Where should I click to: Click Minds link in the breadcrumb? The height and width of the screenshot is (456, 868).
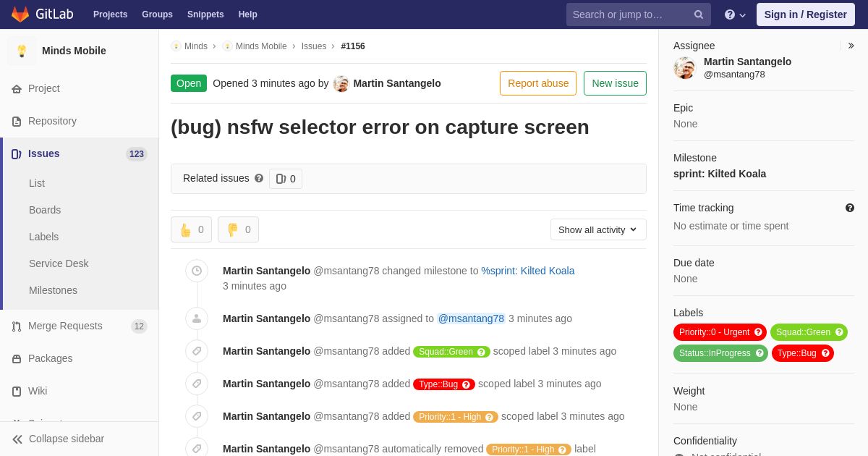(196, 46)
